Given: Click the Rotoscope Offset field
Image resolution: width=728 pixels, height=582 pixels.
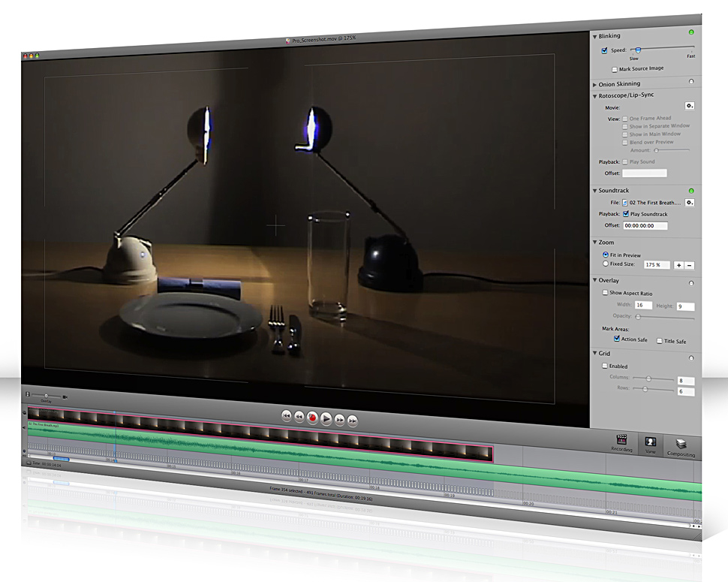Looking at the screenshot, I should [645, 173].
